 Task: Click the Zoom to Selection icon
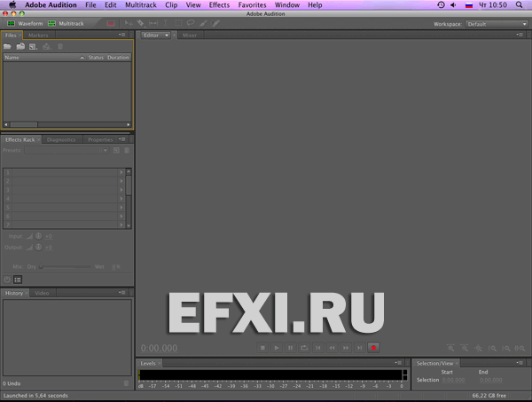click(x=520, y=348)
